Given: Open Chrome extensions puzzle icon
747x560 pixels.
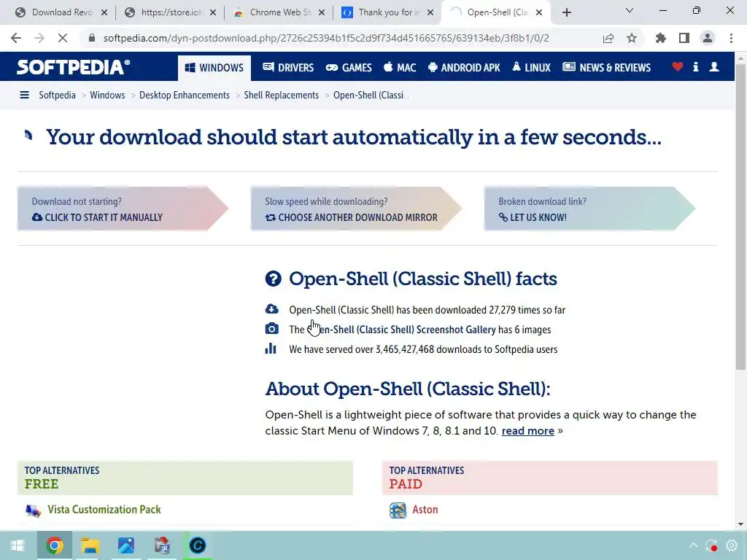Looking at the screenshot, I should [x=661, y=38].
